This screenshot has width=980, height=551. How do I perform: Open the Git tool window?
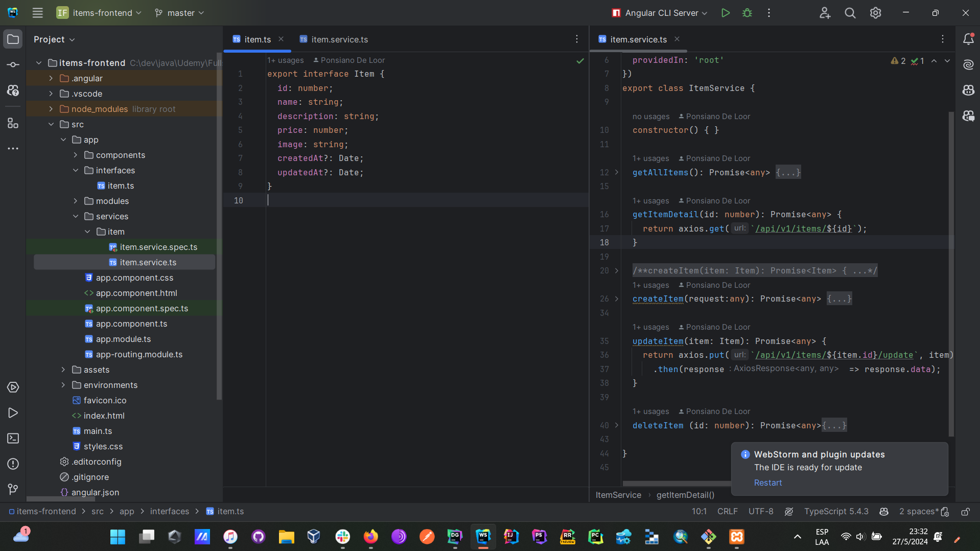click(13, 489)
